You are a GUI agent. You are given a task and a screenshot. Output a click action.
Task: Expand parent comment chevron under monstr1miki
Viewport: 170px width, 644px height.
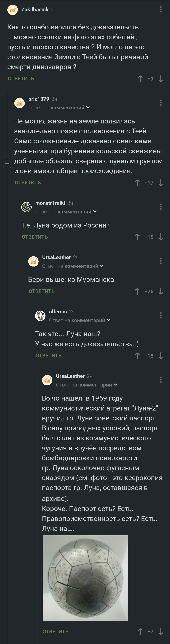[95, 212]
